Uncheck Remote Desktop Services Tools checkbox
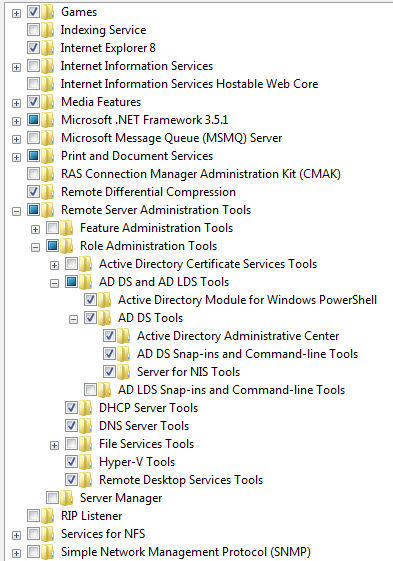 (71, 479)
